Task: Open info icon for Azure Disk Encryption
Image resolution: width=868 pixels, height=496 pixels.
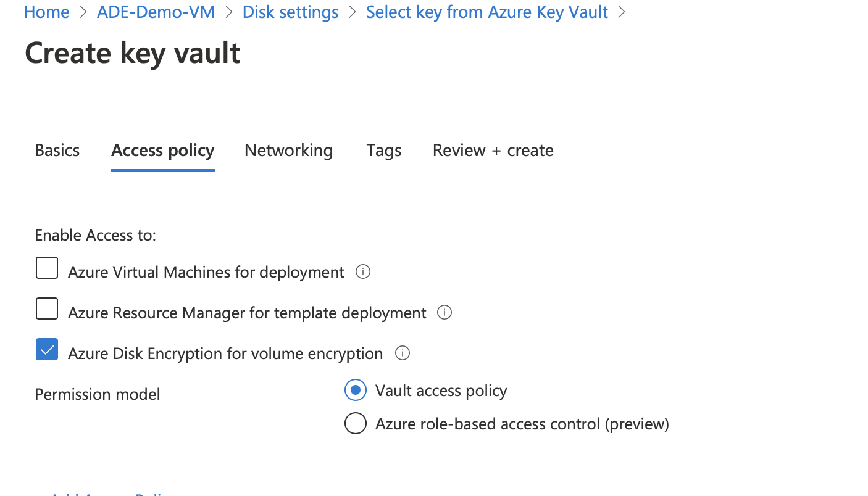Action: (x=403, y=353)
